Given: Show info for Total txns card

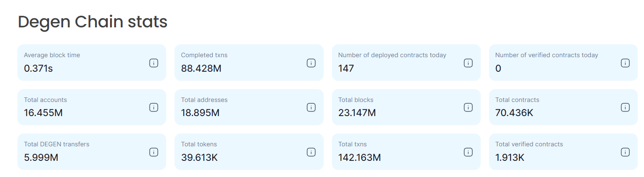Looking at the screenshot, I should [x=468, y=152].
